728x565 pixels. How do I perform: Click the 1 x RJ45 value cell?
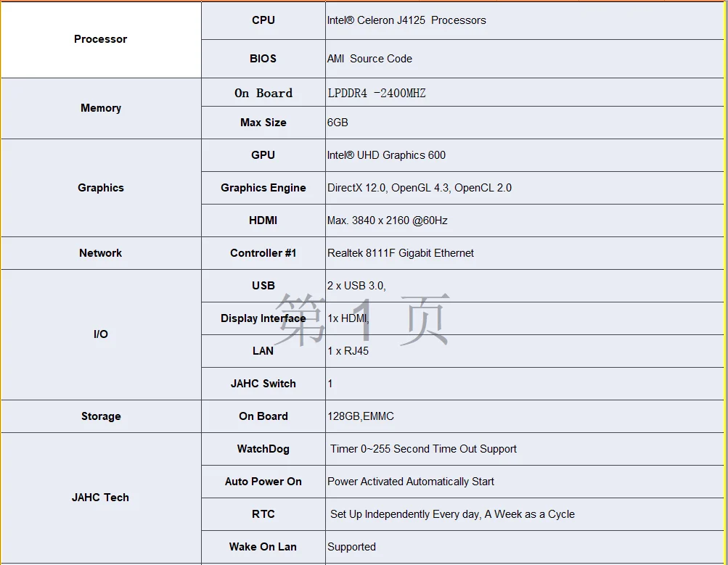pos(348,351)
